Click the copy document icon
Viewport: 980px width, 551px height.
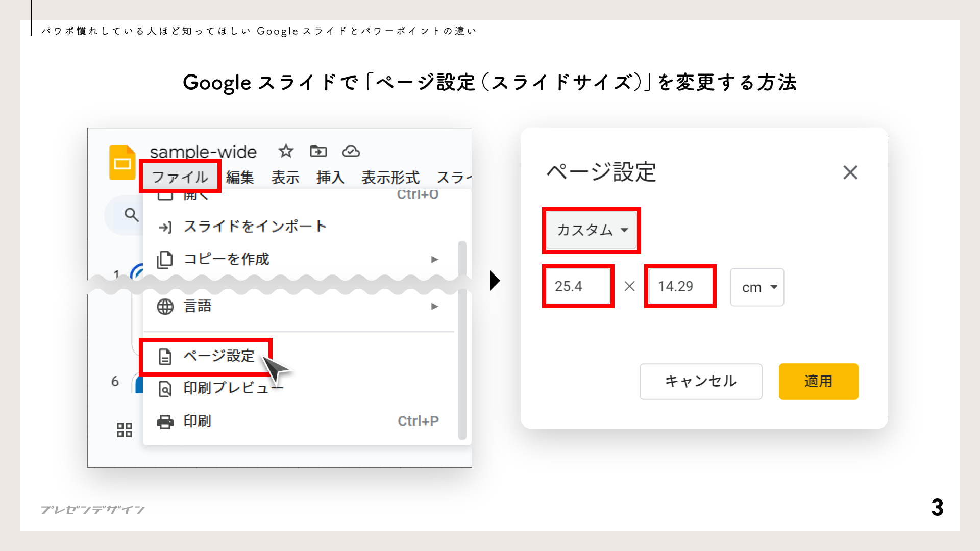coord(165,260)
